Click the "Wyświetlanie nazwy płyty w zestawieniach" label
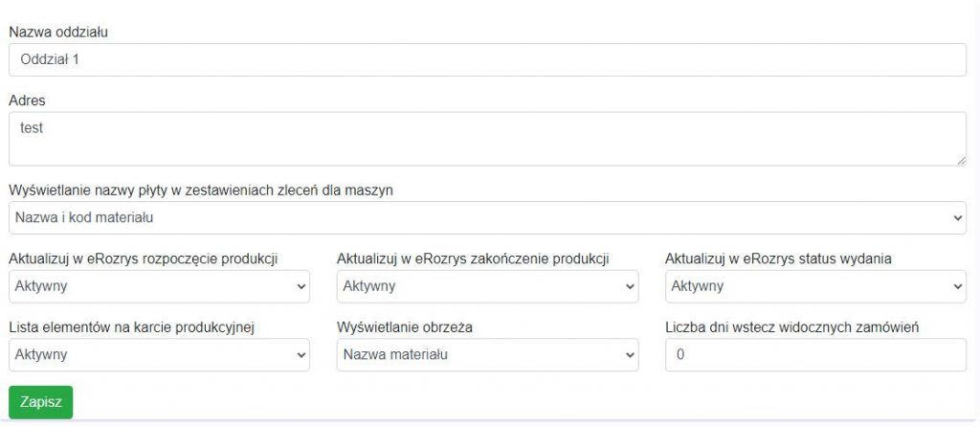980x427 pixels. tap(201, 190)
